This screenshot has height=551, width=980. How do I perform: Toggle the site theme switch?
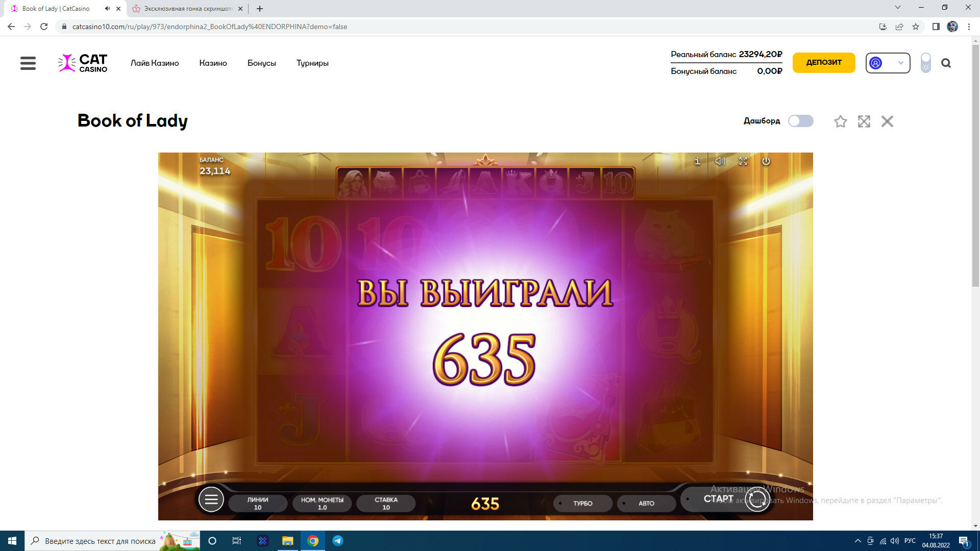[925, 63]
